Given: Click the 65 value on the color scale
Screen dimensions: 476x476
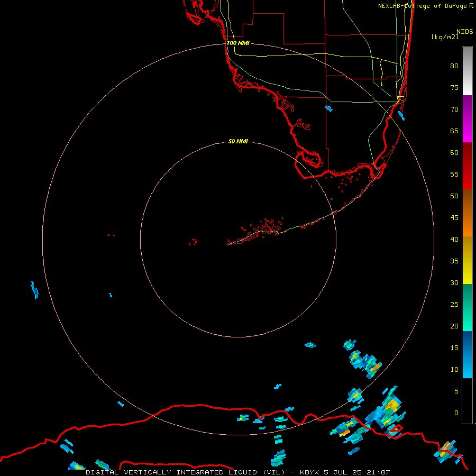Looking at the screenshot, I should [x=454, y=131].
